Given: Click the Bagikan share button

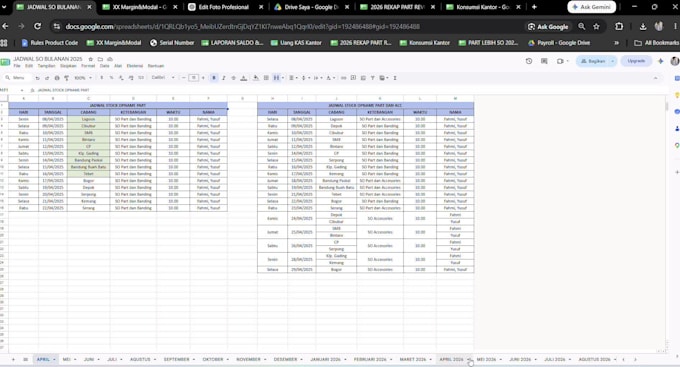Looking at the screenshot, I should click(593, 61).
